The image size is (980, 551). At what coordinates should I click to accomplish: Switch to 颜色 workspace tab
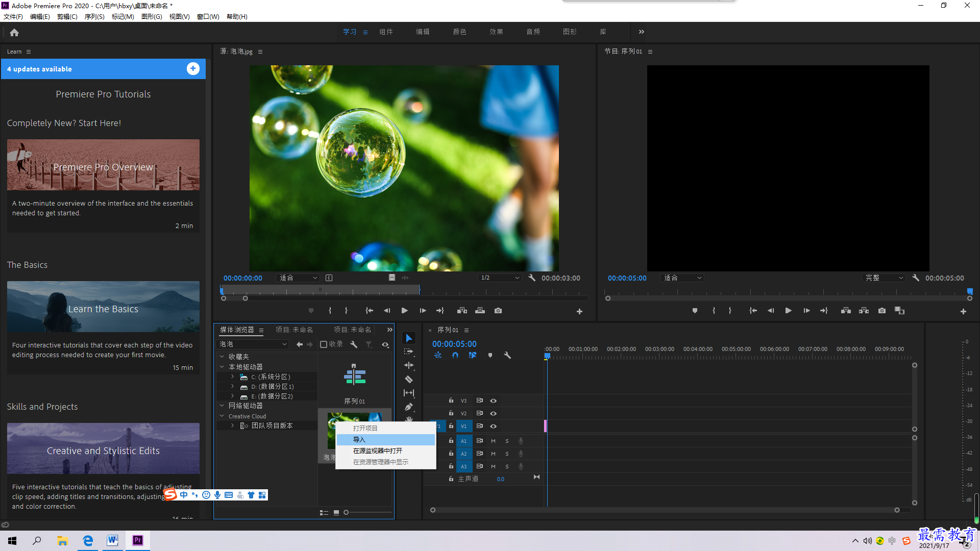click(x=459, y=32)
